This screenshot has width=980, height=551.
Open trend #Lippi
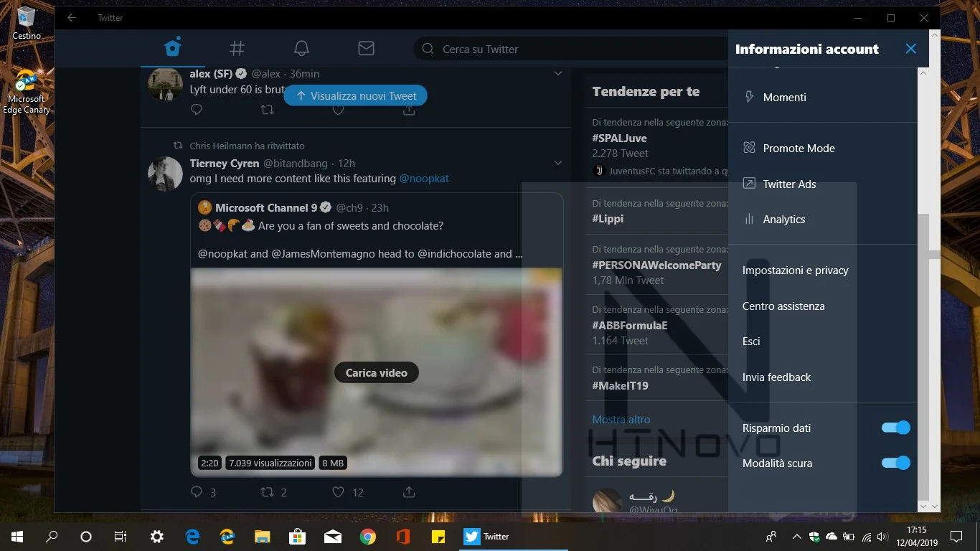click(x=608, y=219)
